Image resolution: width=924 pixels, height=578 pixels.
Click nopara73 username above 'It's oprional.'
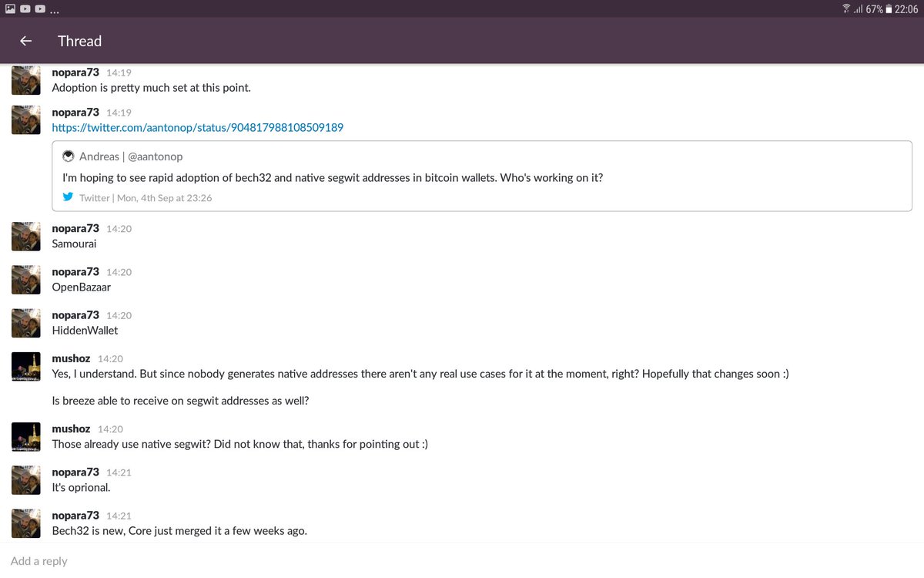point(75,472)
